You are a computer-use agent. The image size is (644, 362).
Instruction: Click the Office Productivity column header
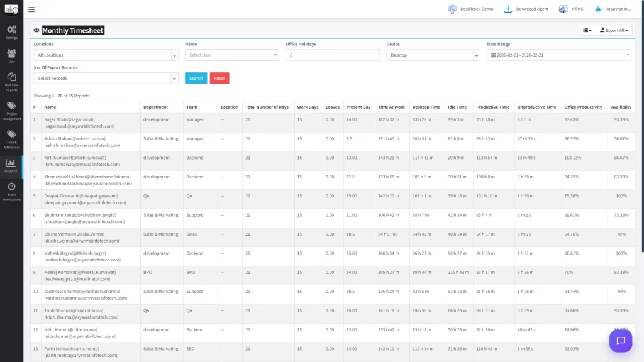click(x=583, y=107)
